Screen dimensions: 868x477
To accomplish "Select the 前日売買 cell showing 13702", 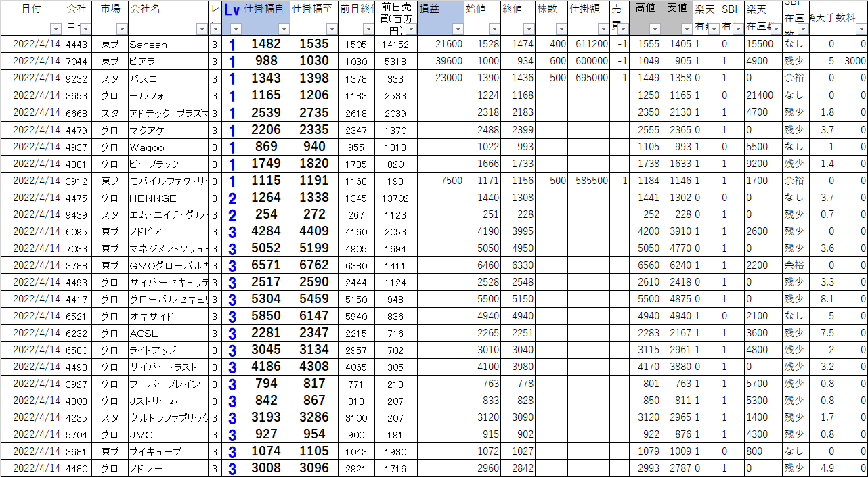I will pos(397,197).
